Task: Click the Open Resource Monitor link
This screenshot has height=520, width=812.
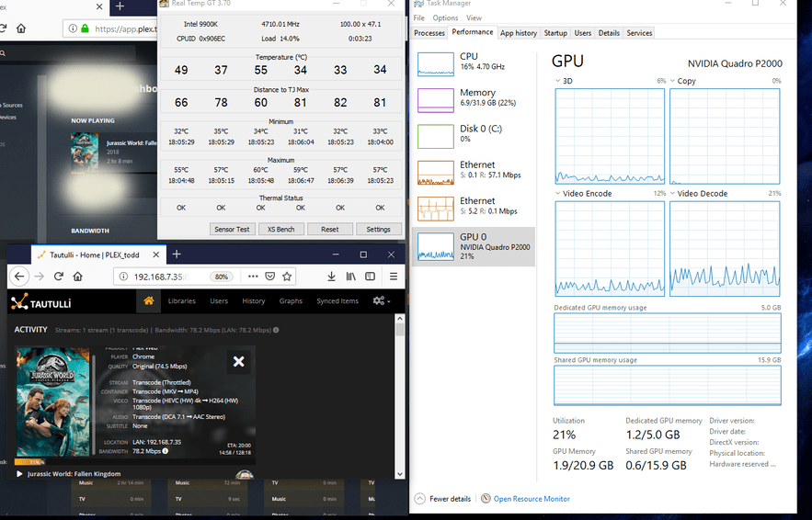Action: coord(532,499)
